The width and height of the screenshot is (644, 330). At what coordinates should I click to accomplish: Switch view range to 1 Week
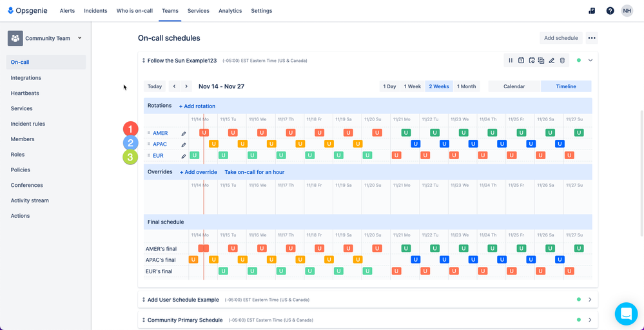[413, 86]
